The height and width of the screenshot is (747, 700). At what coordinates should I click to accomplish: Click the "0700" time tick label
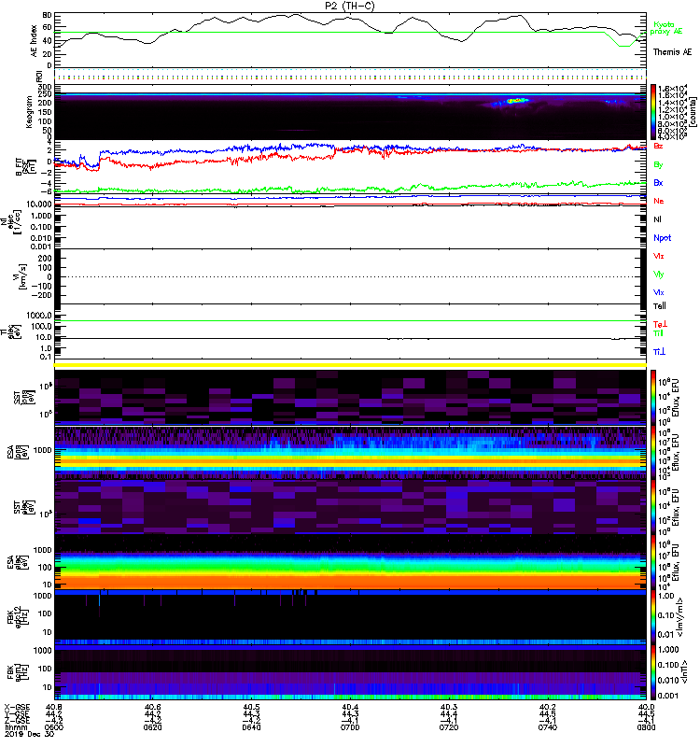tap(350, 727)
